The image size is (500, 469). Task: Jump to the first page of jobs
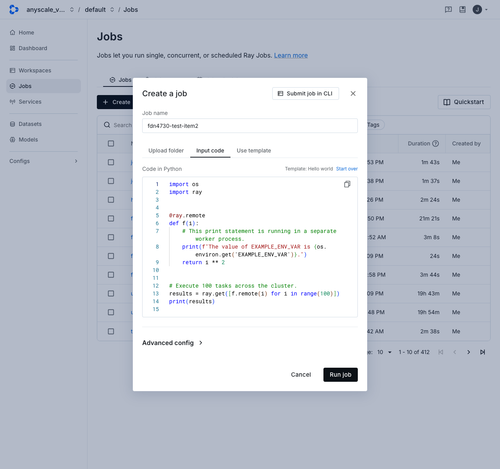click(441, 352)
